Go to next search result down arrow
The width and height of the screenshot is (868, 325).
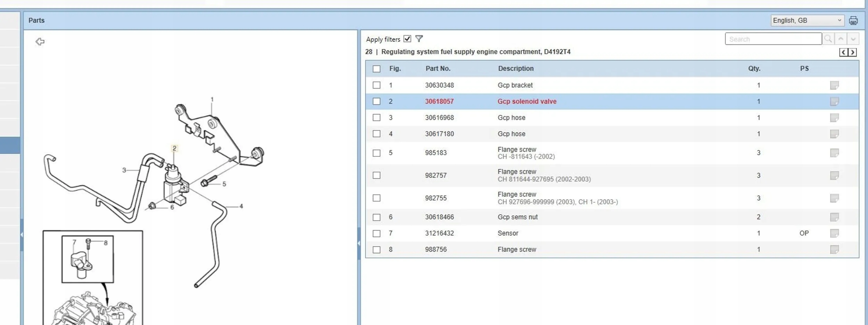point(853,39)
